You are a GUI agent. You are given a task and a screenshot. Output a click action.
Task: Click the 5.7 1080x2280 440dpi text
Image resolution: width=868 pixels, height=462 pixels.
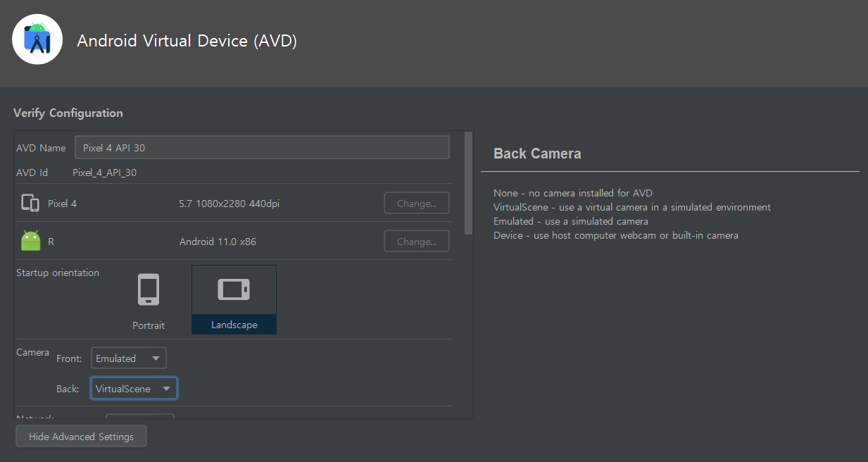pos(229,204)
